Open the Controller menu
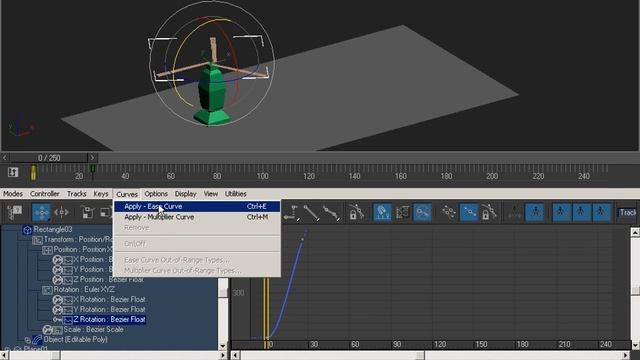Screen dimensions: 640x360 [44, 194]
